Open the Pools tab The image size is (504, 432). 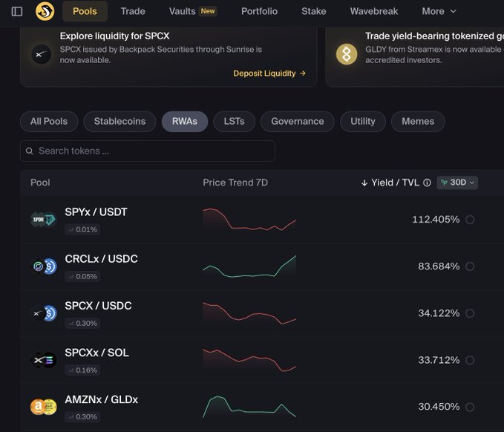coord(85,11)
